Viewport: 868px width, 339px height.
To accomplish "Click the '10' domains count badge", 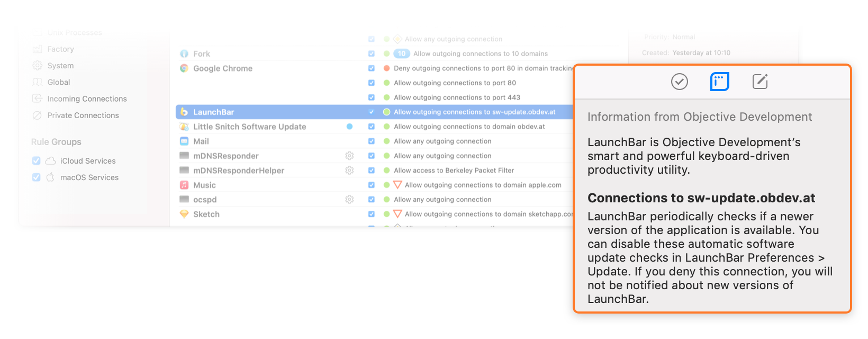I will pyautogui.click(x=402, y=53).
